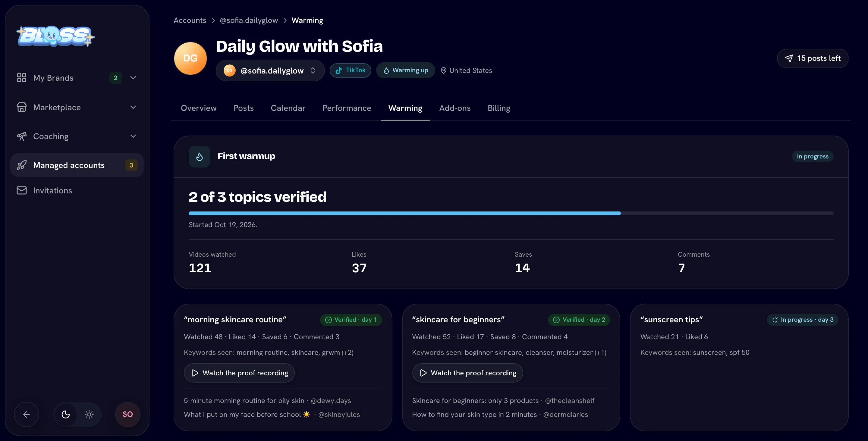Expand the My Brands chevron

click(133, 78)
